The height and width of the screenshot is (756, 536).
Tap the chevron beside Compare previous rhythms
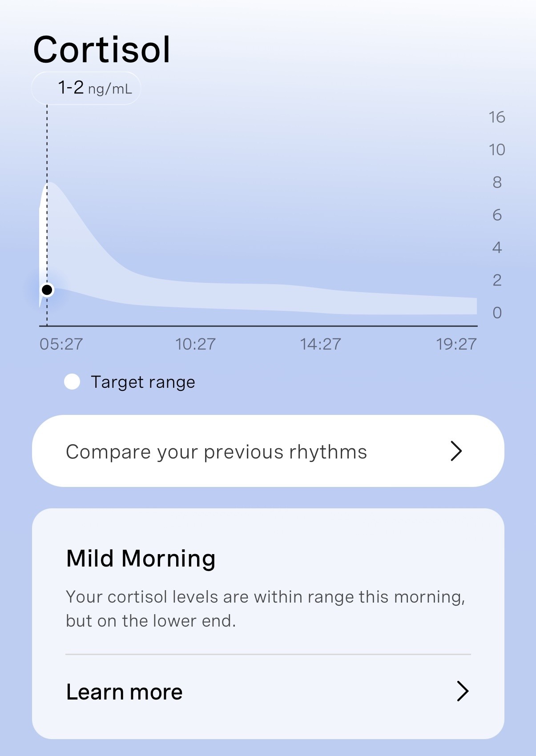[456, 451]
